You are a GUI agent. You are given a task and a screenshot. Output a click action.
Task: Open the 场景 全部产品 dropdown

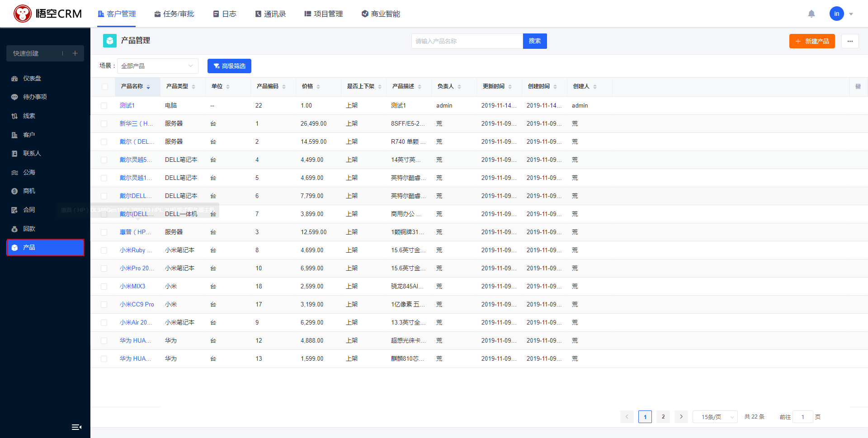pos(158,66)
